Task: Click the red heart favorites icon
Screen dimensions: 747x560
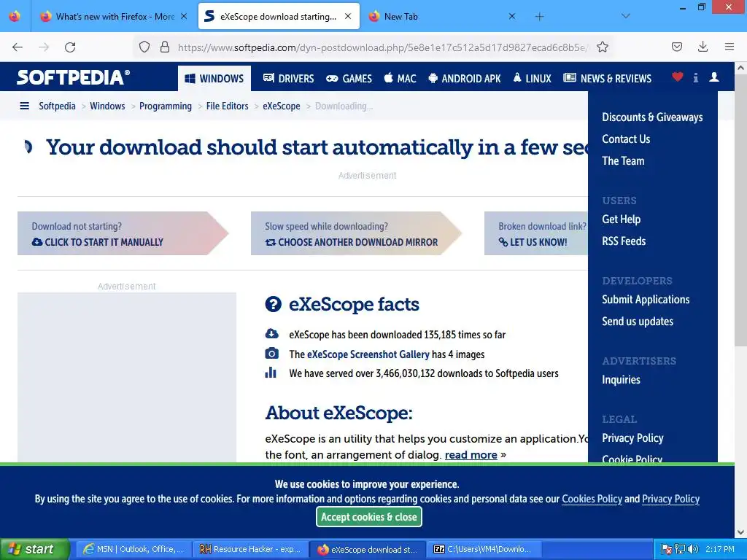Action: pos(678,77)
